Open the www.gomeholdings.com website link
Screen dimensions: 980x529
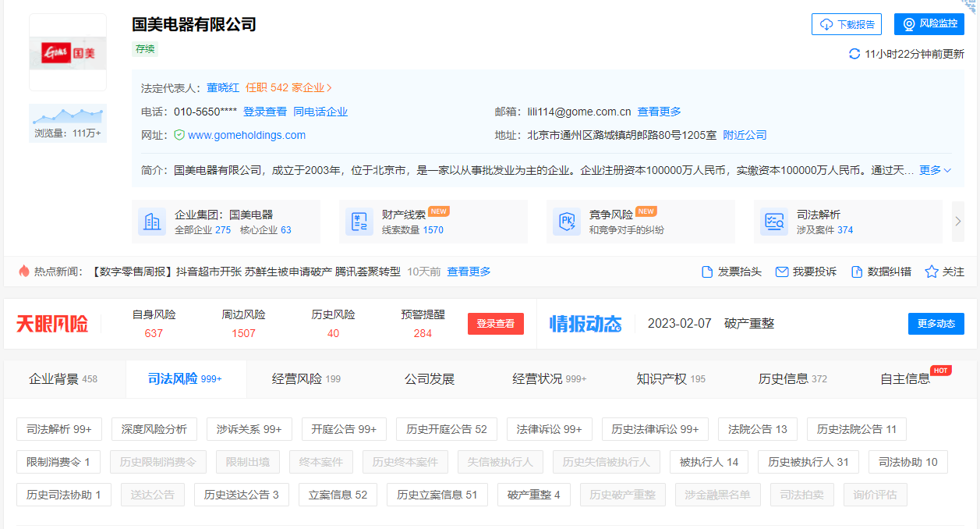[x=246, y=135]
